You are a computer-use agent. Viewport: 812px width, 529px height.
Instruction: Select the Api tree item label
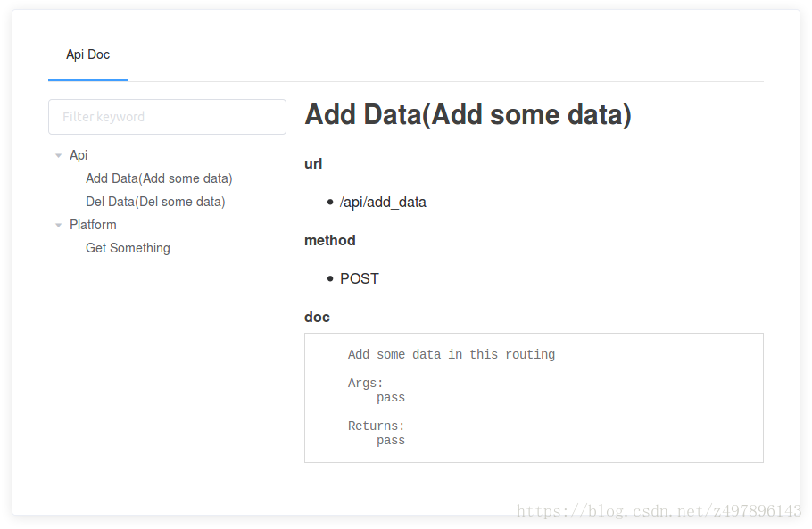[79, 155]
